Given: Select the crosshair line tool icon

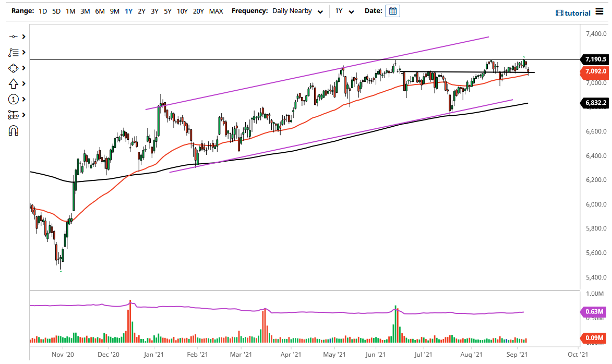Looking at the screenshot, I should point(13,37).
